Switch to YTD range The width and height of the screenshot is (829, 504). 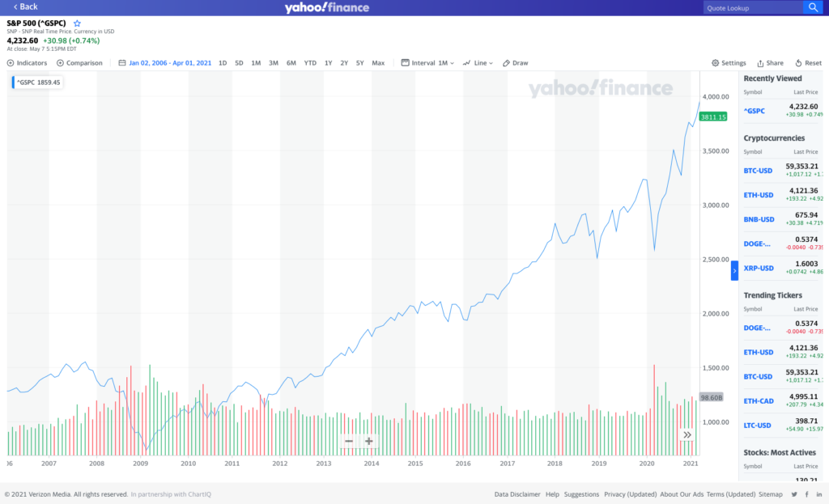(310, 63)
